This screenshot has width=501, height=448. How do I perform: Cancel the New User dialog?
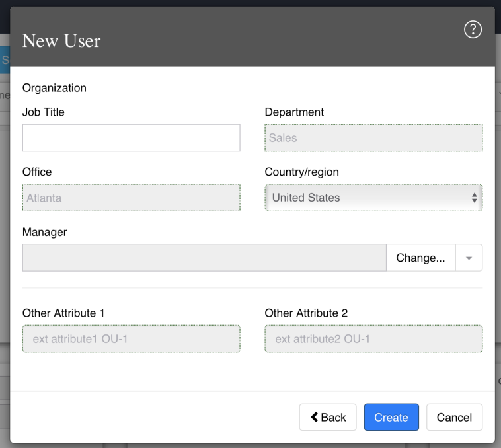tap(454, 417)
